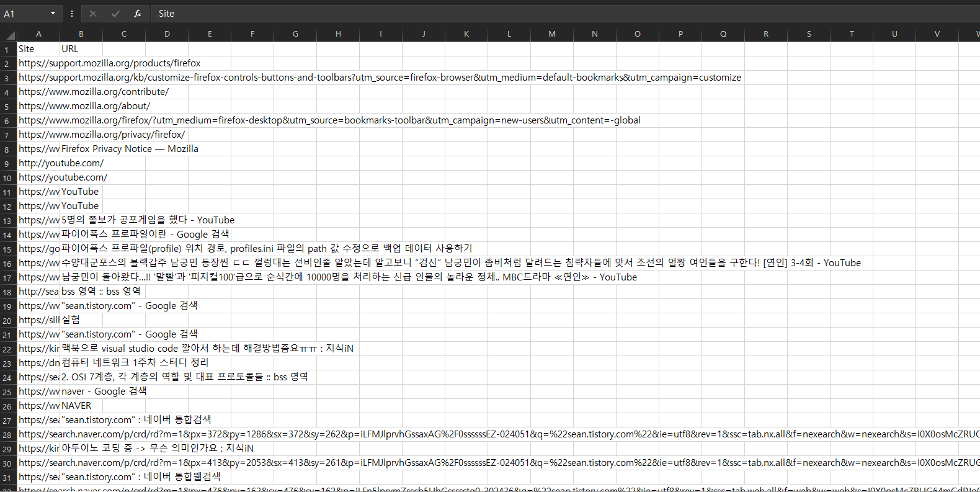The width and height of the screenshot is (980, 492).
Task: Click 파이어폭스 프로파일이란 - Google 검색 cell
Action: tap(145, 235)
